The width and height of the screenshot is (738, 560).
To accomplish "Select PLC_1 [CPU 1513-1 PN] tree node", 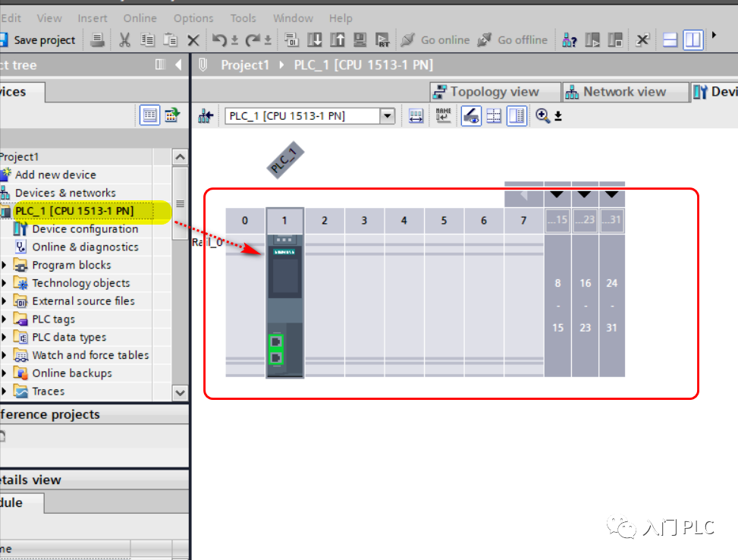I will click(x=74, y=210).
